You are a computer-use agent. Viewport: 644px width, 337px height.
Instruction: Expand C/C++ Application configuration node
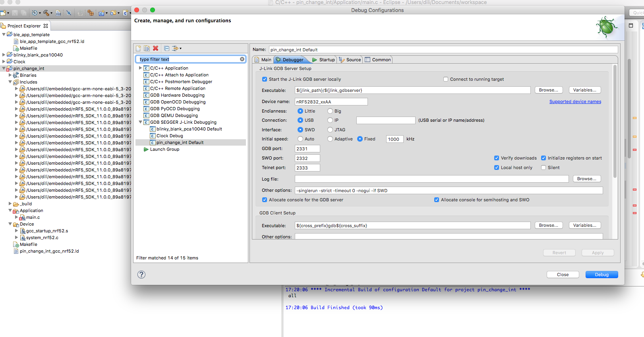pyautogui.click(x=140, y=68)
